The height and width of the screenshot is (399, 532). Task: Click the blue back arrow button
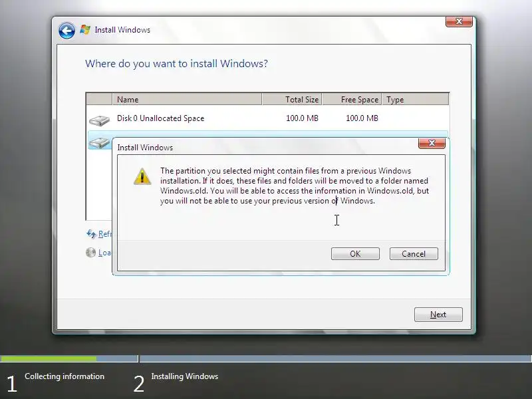click(x=66, y=31)
